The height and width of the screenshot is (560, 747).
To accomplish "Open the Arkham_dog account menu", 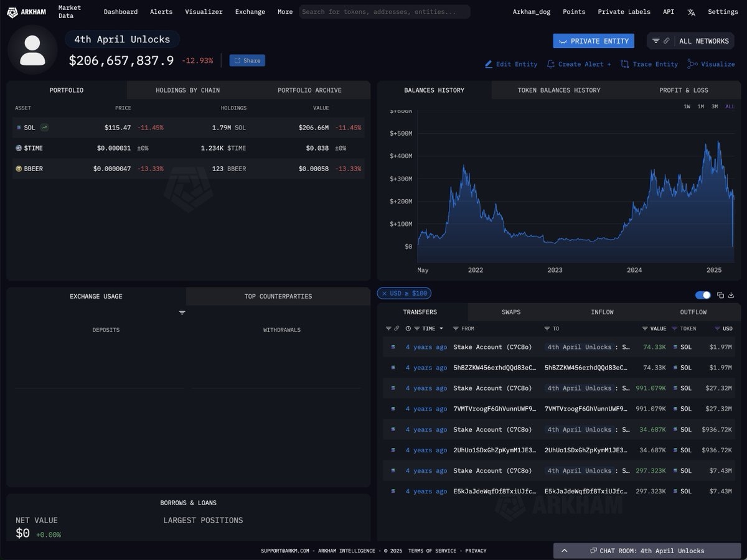I will coord(531,12).
